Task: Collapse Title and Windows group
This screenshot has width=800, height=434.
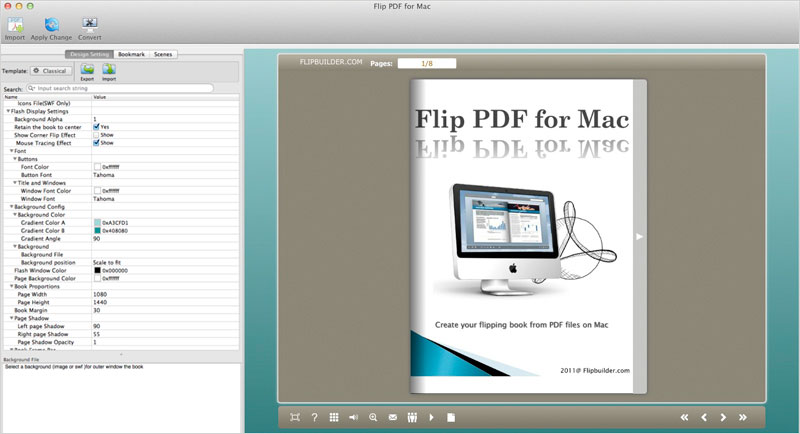Action: (x=15, y=183)
